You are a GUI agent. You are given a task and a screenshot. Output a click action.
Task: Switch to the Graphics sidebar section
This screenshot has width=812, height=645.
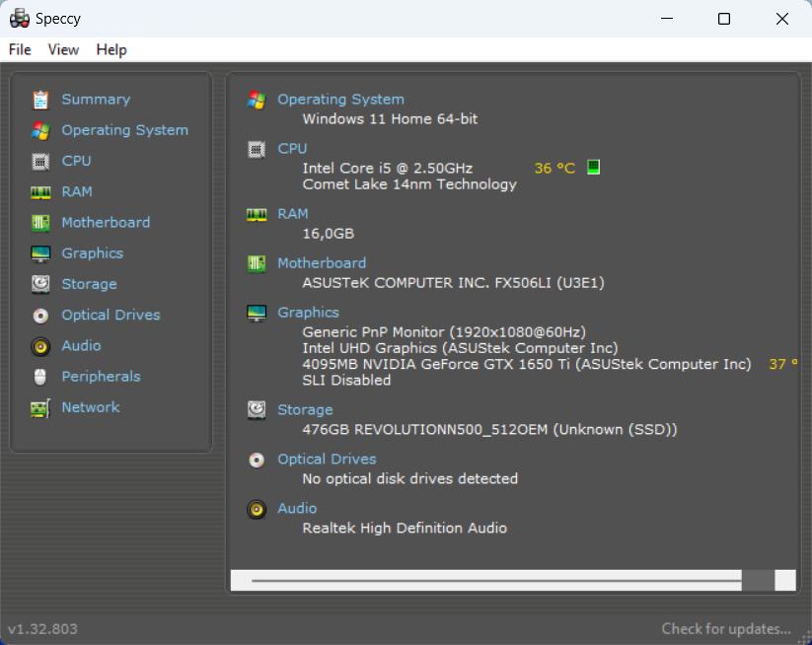pos(92,253)
